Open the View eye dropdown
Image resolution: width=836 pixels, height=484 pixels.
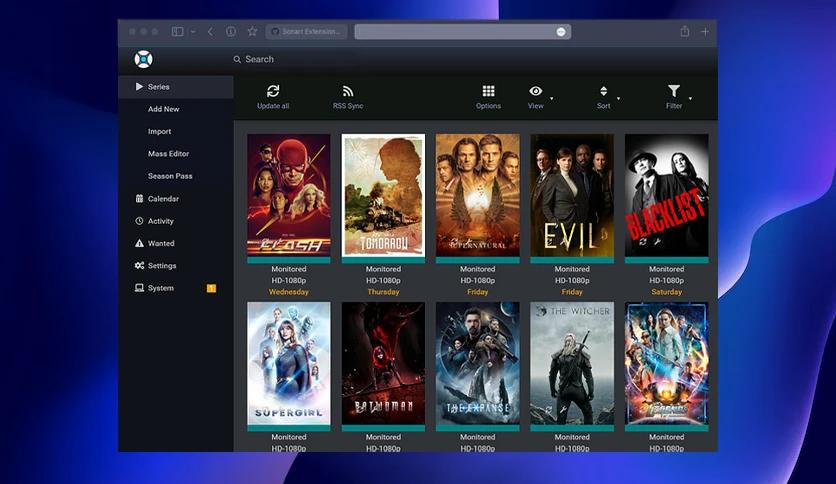540,96
